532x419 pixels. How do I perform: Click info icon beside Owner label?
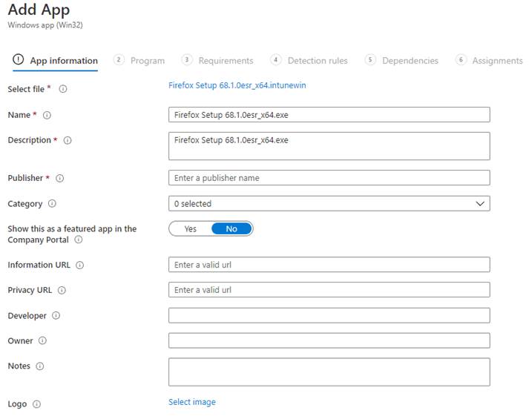tap(42, 340)
